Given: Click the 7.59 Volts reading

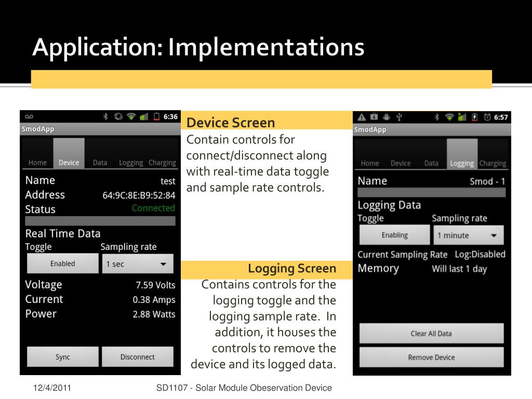Looking at the screenshot, I should 155,285.
